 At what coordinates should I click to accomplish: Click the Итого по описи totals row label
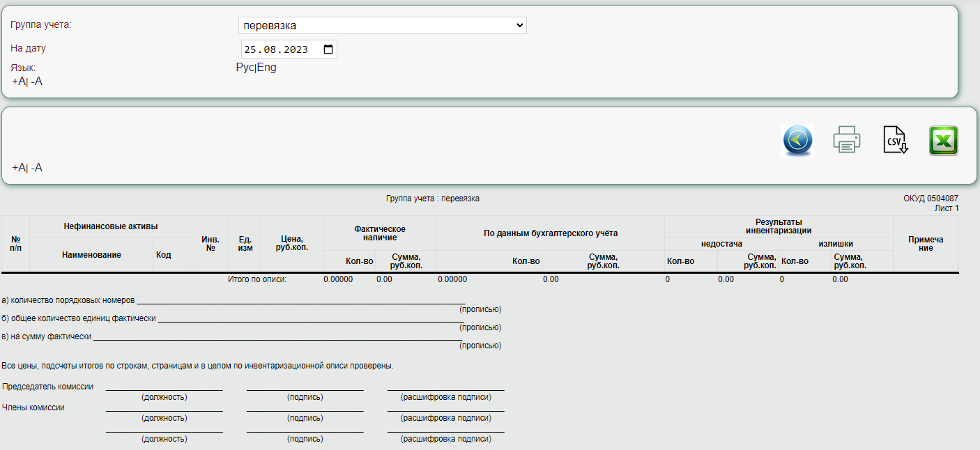point(257,279)
